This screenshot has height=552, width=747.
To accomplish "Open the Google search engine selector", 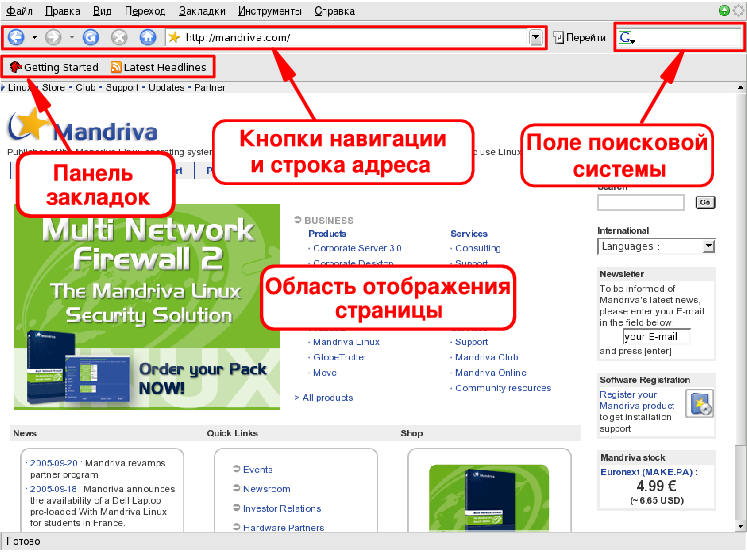I will click(x=627, y=38).
